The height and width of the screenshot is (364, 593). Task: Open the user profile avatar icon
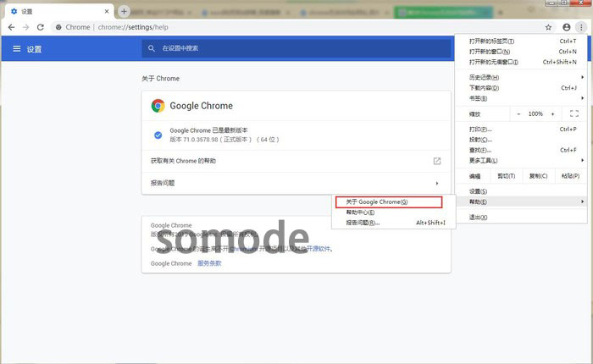[566, 27]
